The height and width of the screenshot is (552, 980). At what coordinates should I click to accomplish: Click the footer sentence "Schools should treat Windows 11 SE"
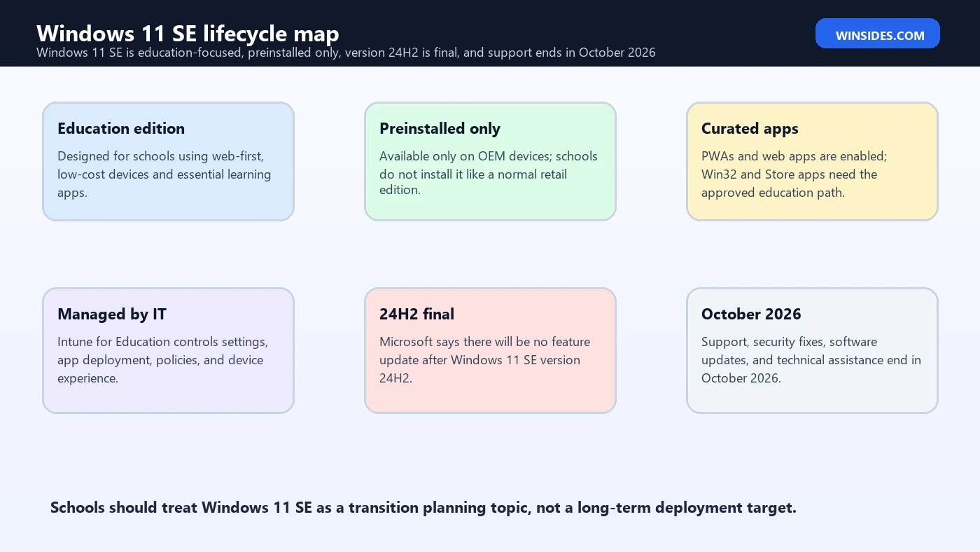(x=423, y=507)
